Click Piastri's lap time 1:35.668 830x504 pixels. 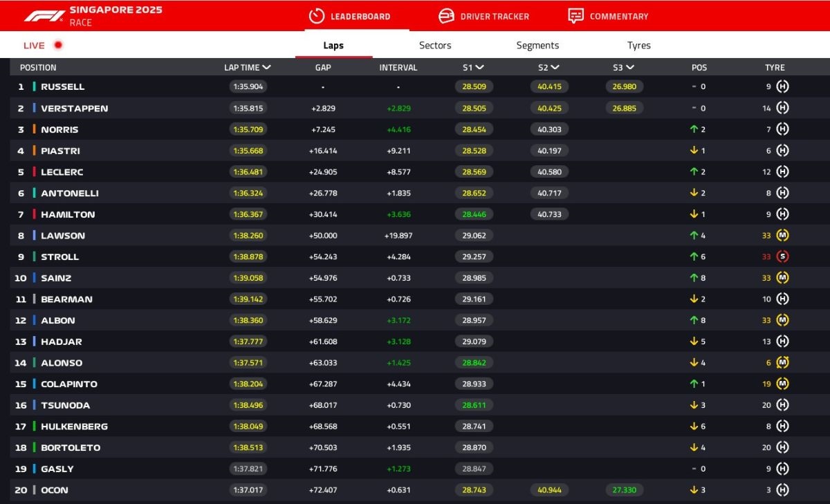click(x=248, y=151)
